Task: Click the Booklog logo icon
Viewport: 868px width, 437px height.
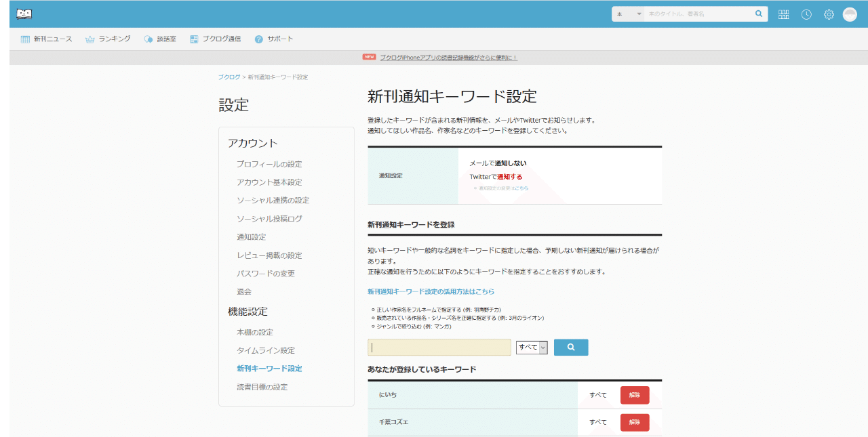Action: click(x=25, y=13)
